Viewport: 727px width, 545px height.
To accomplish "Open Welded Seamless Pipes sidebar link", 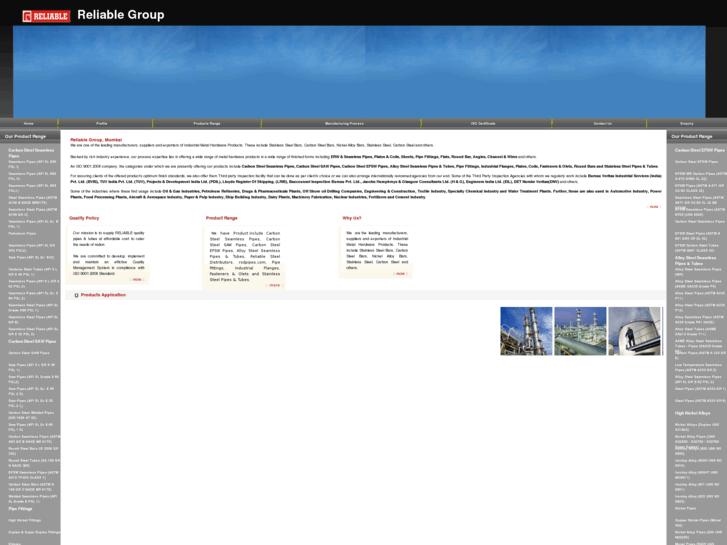I will tap(33, 499).
